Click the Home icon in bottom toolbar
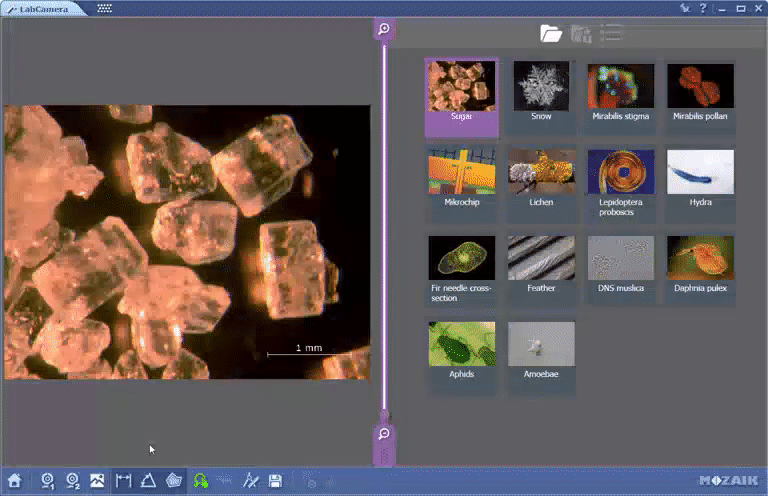The image size is (768, 496). 14,481
